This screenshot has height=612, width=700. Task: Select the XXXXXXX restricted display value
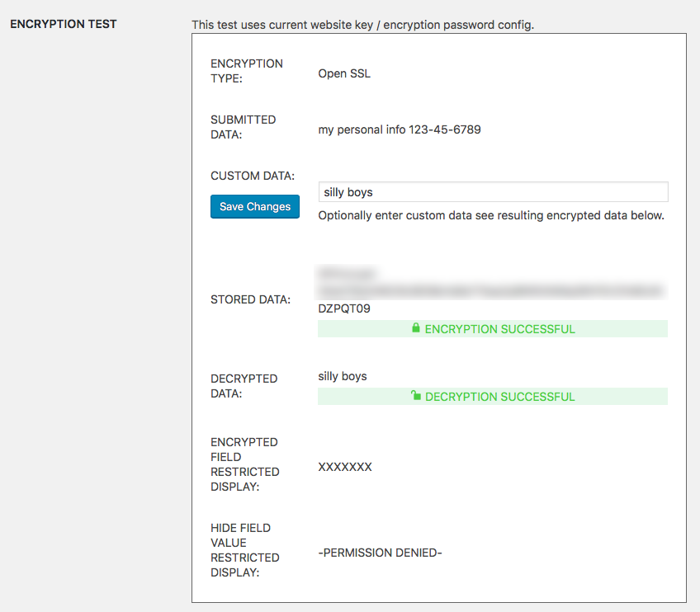click(346, 466)
